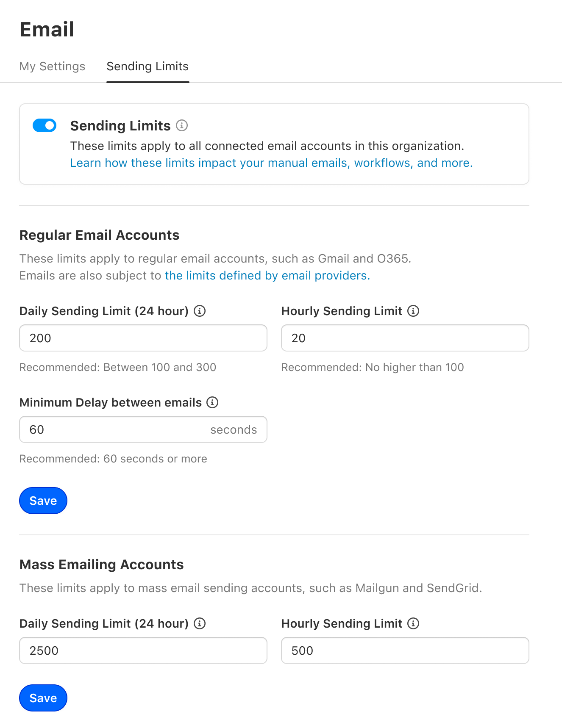
Task: Disable the Sending Limits toggle switch
Action: [45, 125]
